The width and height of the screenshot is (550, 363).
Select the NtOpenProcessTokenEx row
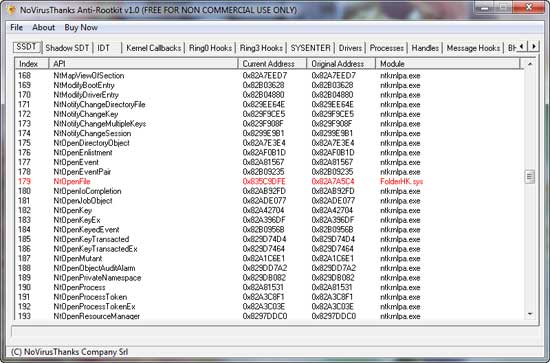pyautogui.click(x=269, y=307)
